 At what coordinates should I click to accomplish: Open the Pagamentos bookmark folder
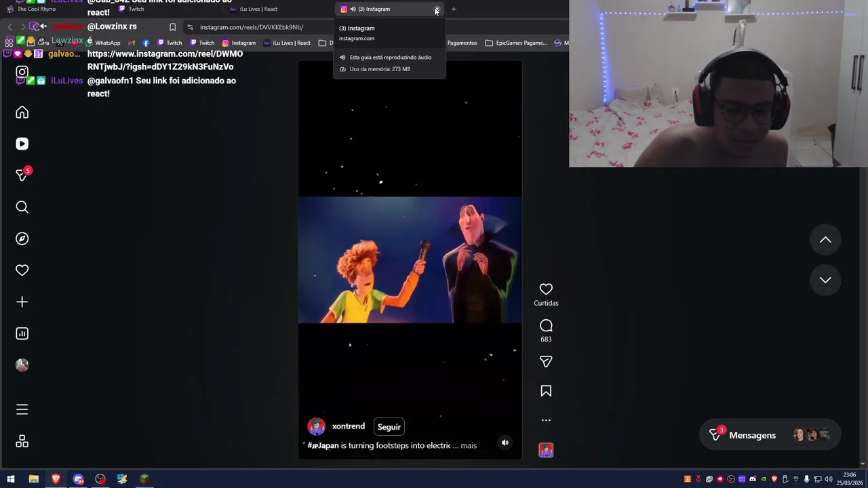pos(462,43)
